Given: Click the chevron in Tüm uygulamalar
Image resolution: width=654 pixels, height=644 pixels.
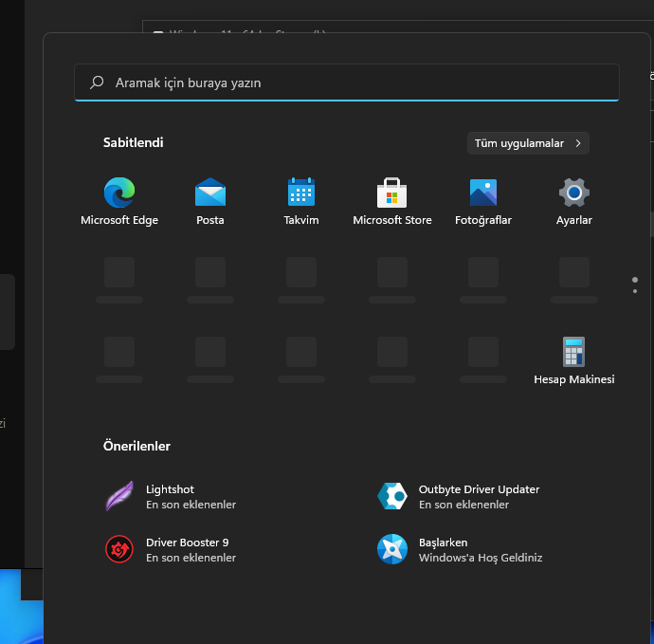Looking at the screenshot, I should pos(578,143).
